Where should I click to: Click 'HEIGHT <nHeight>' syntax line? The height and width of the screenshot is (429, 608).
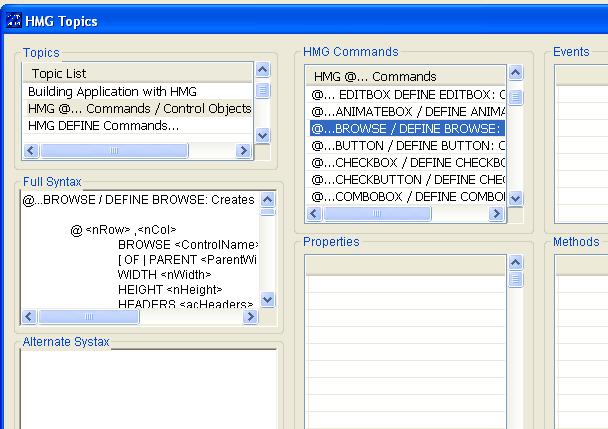coord(170,289)
